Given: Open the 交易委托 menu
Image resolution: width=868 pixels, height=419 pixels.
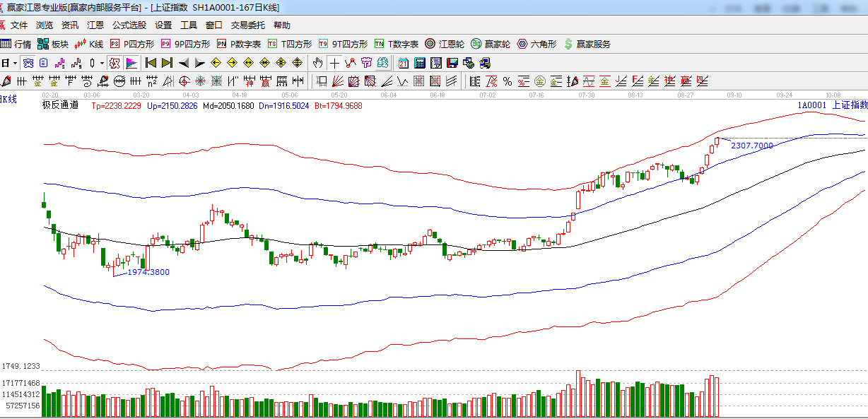Looking at the screenshot, I should pyautogui.click(x=248, y=25).
